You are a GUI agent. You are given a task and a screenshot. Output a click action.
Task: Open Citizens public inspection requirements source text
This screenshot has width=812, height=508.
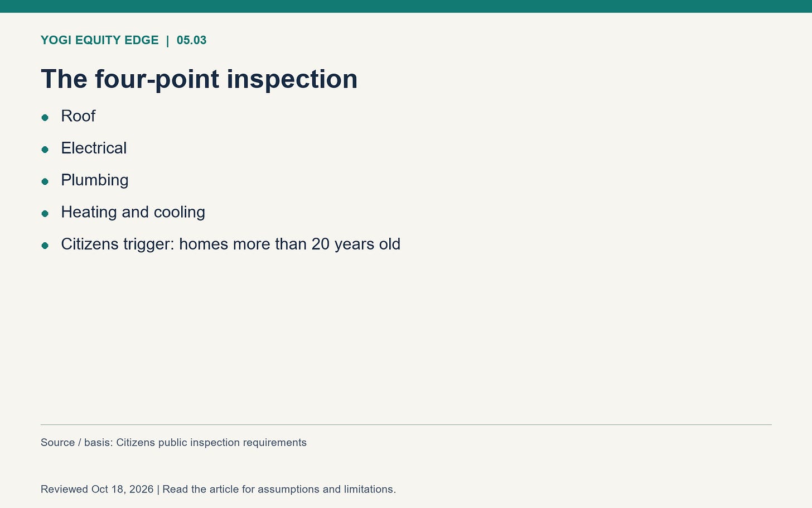click(211, 443)
